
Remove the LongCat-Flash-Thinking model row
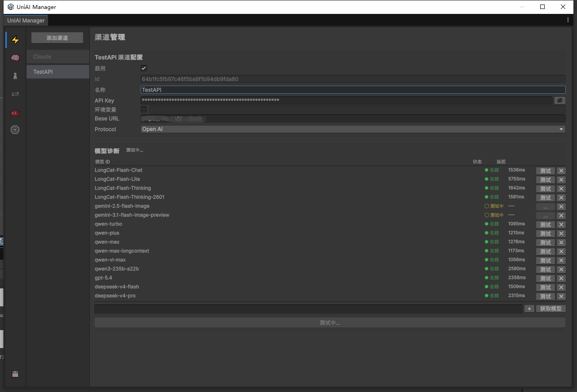pyautogui.click(x=561, y=189)
